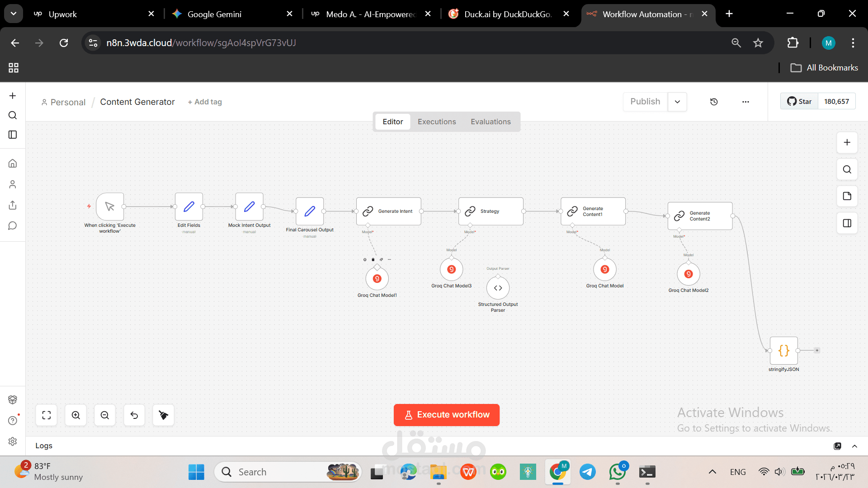Switch to the Evaluations tab
Viewport: 868px width, 488px height.
(x=491, y=122)
